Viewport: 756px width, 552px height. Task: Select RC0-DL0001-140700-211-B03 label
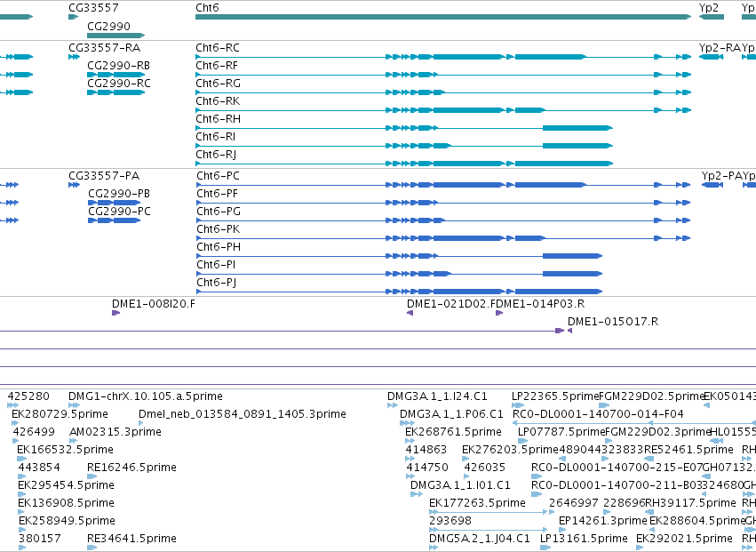click(x=617, y=485)
